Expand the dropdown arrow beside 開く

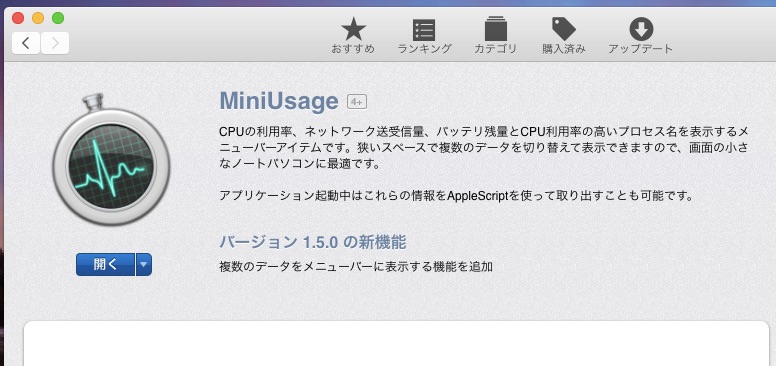(x=144, y=265)
